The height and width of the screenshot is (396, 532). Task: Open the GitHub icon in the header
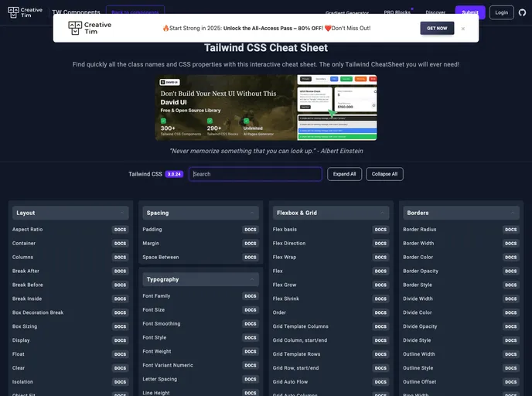[x=522, y=12]
